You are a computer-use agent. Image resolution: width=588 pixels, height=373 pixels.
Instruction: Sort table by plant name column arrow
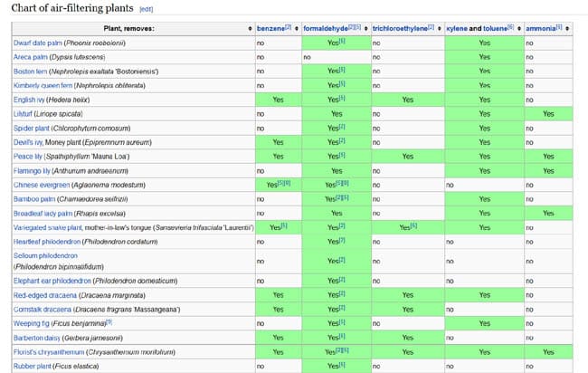click(251, 29)
